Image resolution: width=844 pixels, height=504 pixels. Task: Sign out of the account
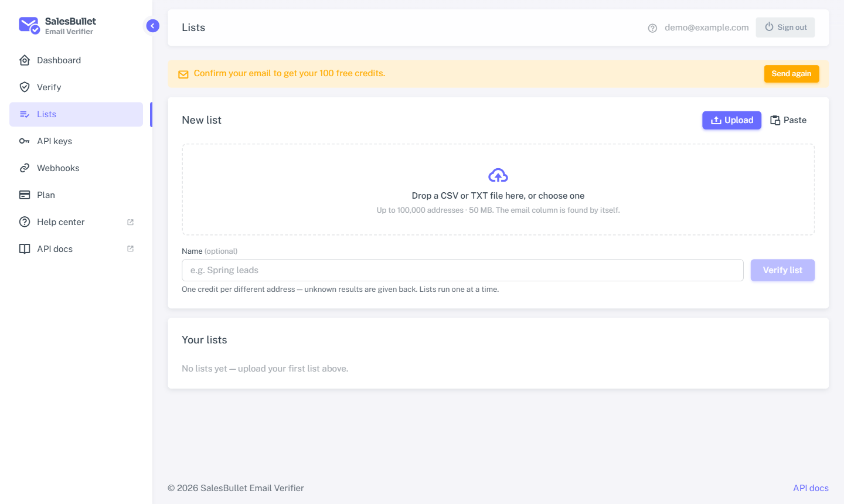[785, 28]
